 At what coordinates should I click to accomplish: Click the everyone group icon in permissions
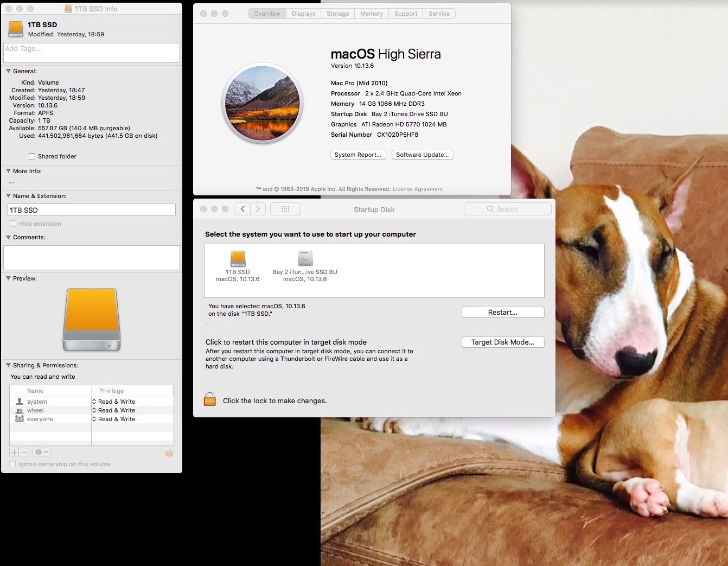point(20,419)
